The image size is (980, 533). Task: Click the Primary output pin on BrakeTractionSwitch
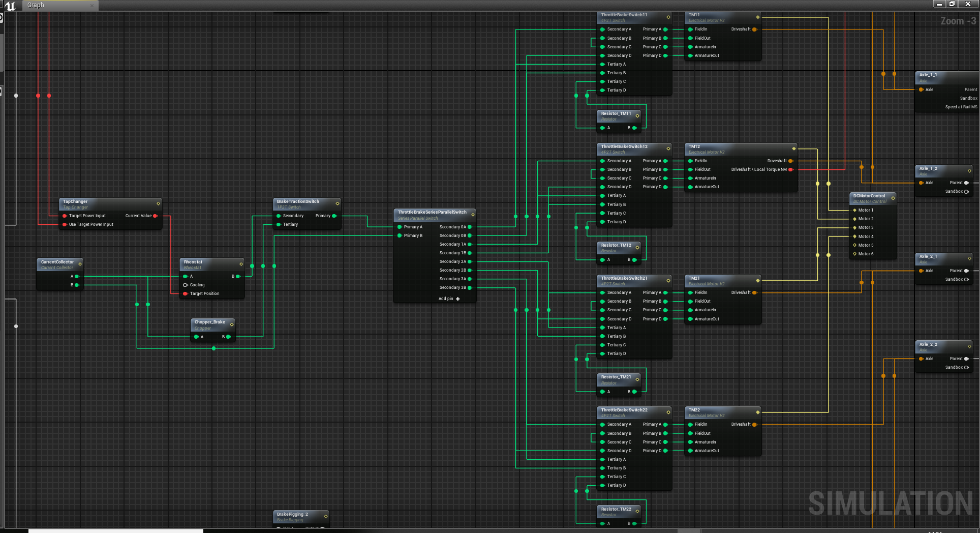[334, 216]
